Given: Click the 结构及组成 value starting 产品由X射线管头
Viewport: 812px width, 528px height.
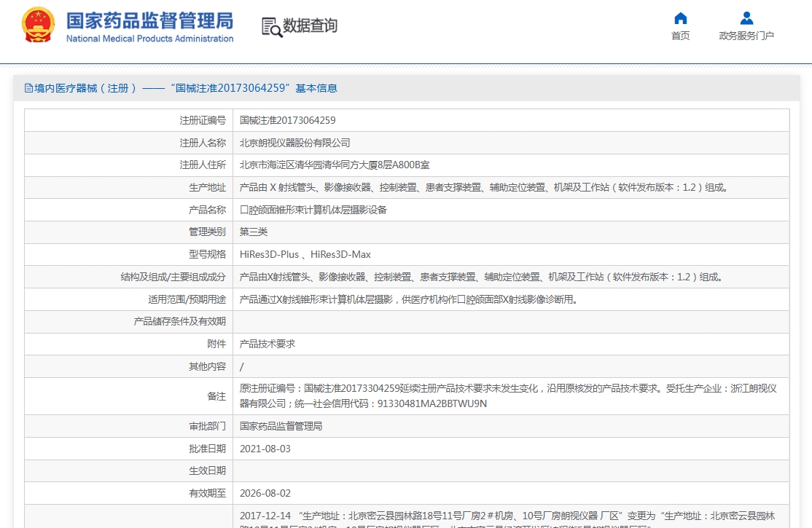Looking at the screenshot, I should click(x=481, y=277).
